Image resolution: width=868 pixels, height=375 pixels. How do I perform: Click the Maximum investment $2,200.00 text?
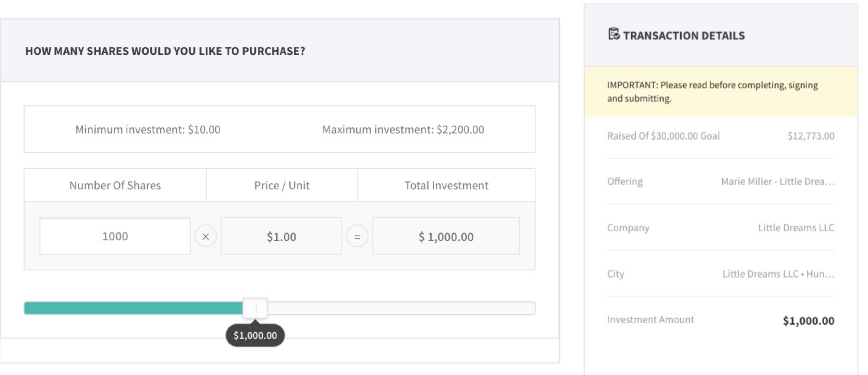coord(403,129)
